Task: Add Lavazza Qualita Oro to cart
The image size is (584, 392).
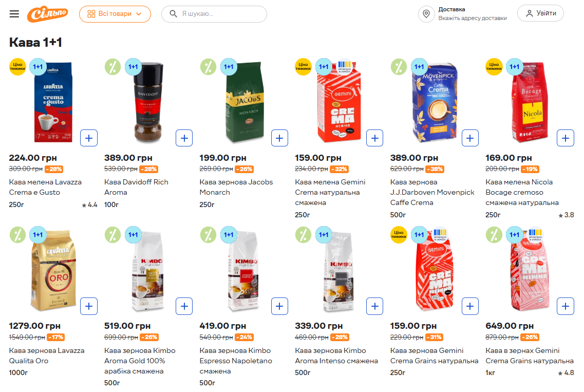Action: (89, 306)
